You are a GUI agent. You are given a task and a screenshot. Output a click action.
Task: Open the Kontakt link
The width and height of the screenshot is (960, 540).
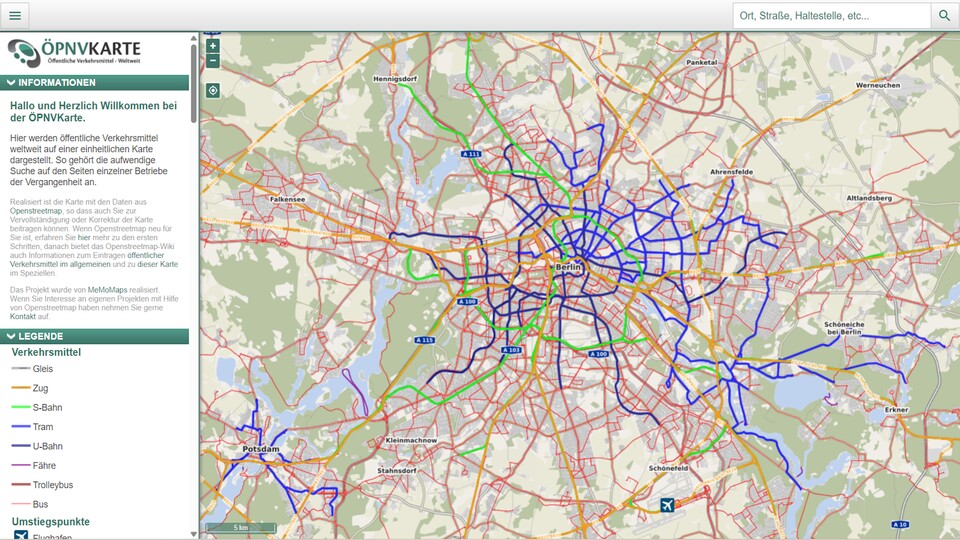[23, 317]
